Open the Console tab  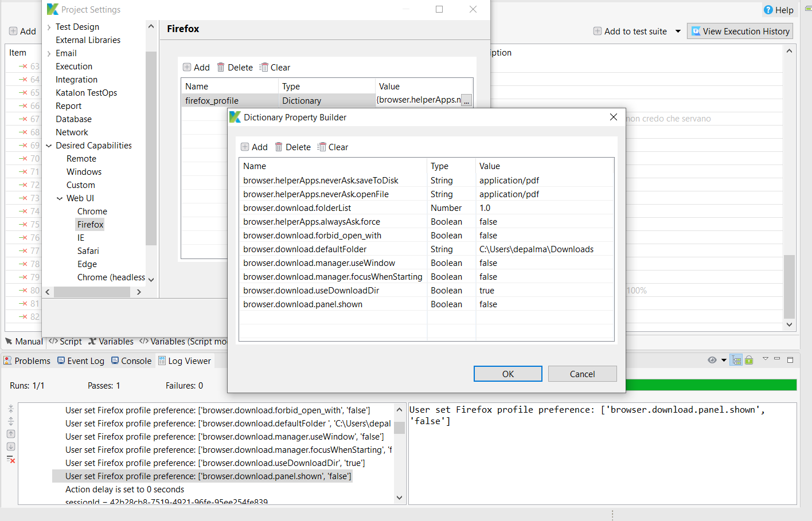coord(131,361)
